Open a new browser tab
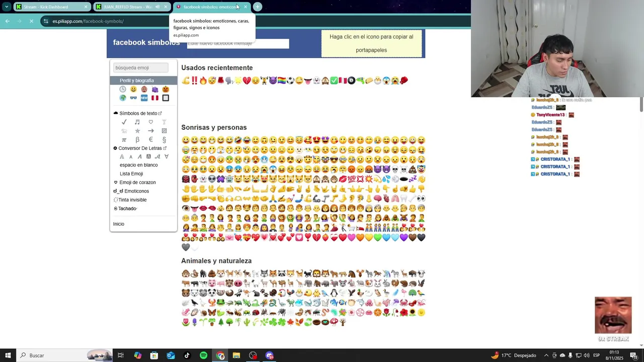The width and height of the screenshot is (644, 362). (257, 7)
